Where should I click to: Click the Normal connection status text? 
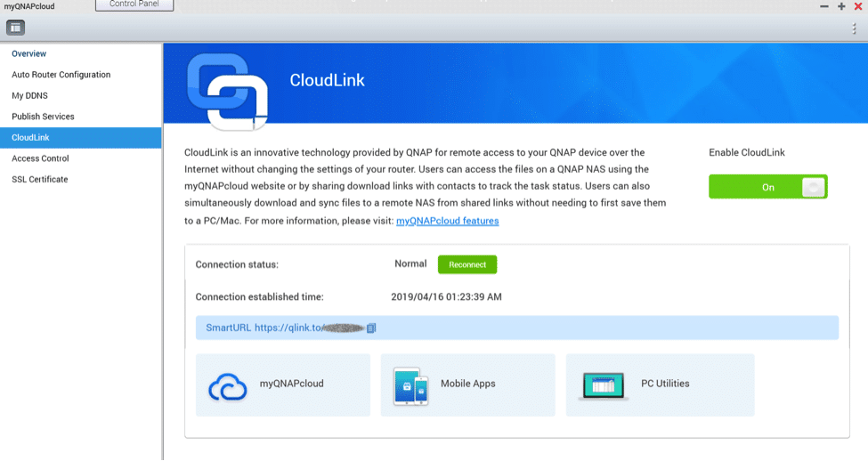point(410,264)
